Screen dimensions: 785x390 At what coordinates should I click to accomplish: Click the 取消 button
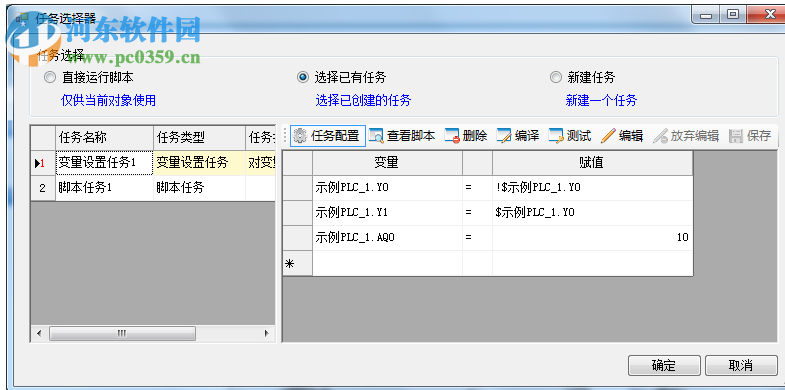[741, 365]
